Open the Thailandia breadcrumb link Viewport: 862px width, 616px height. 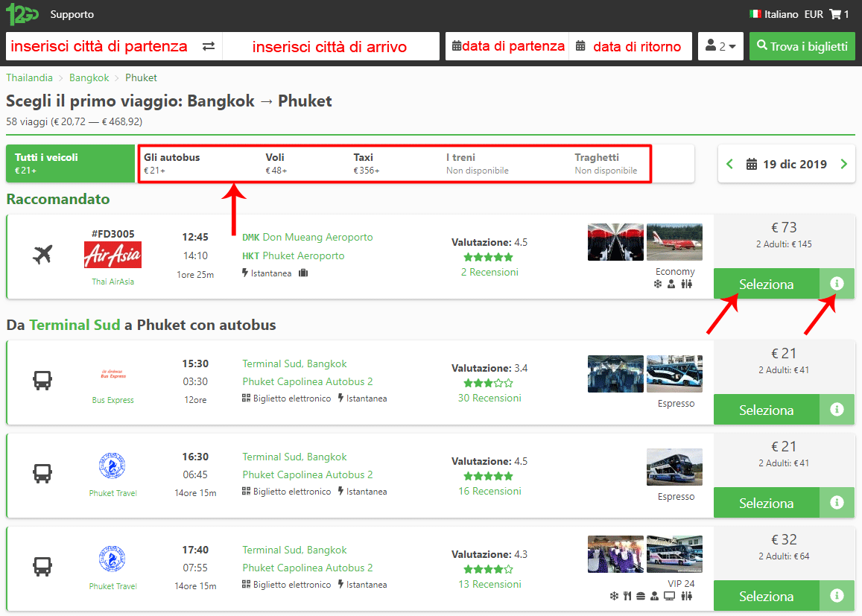point(30,77)
